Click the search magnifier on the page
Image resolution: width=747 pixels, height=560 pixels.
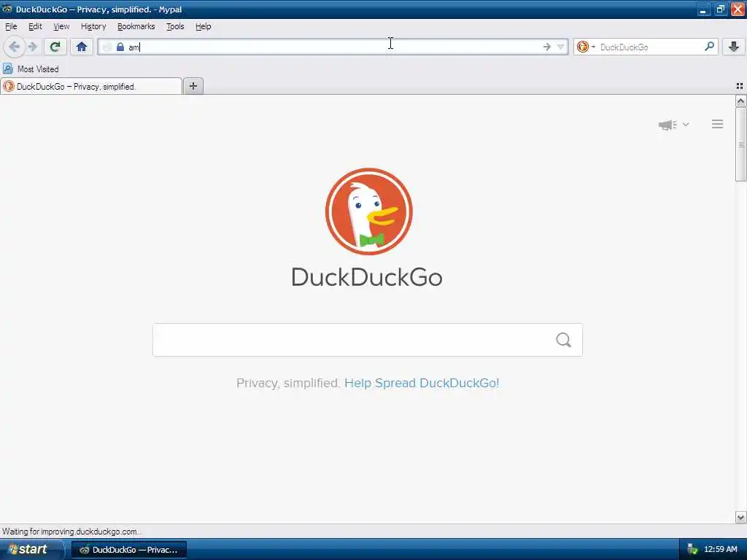(x=564, y=340)
